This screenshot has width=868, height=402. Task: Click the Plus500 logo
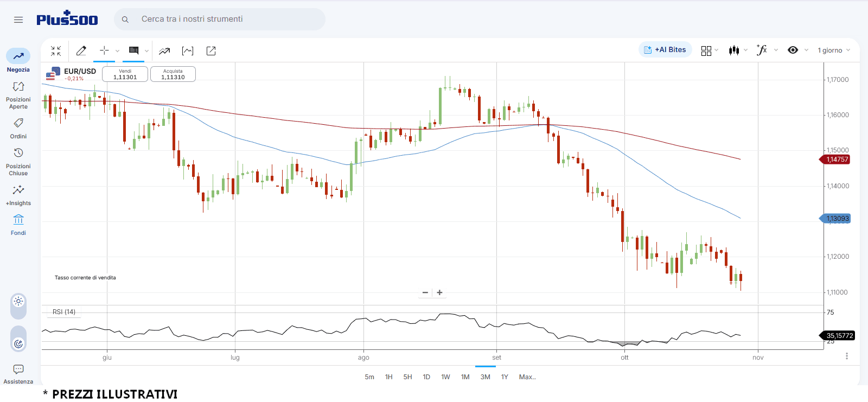pyautogui.click(x=67, y=18)
